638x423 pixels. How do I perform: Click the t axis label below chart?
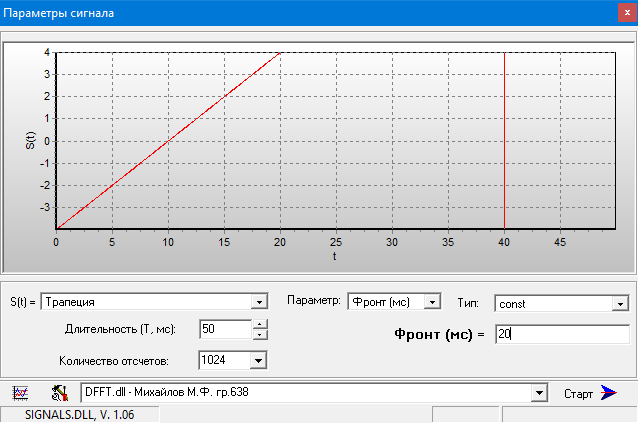pos(334,256)
